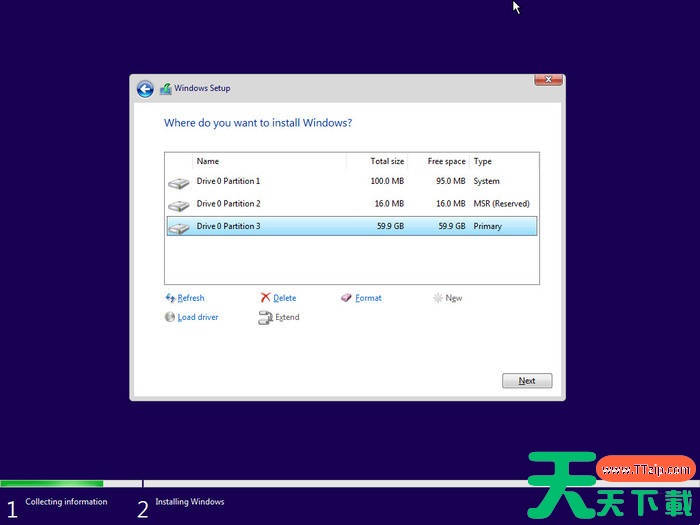Delete the selected partition

[x=284, y=298]
